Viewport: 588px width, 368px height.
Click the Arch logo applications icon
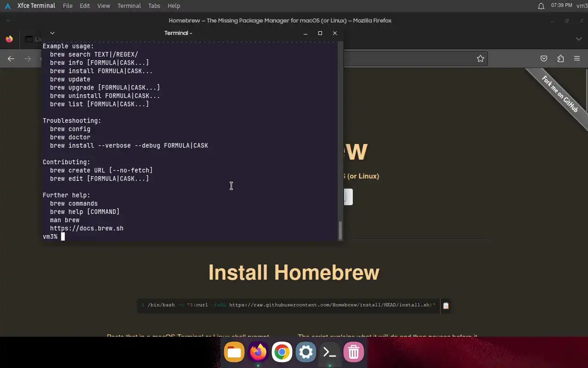point(8,6)
